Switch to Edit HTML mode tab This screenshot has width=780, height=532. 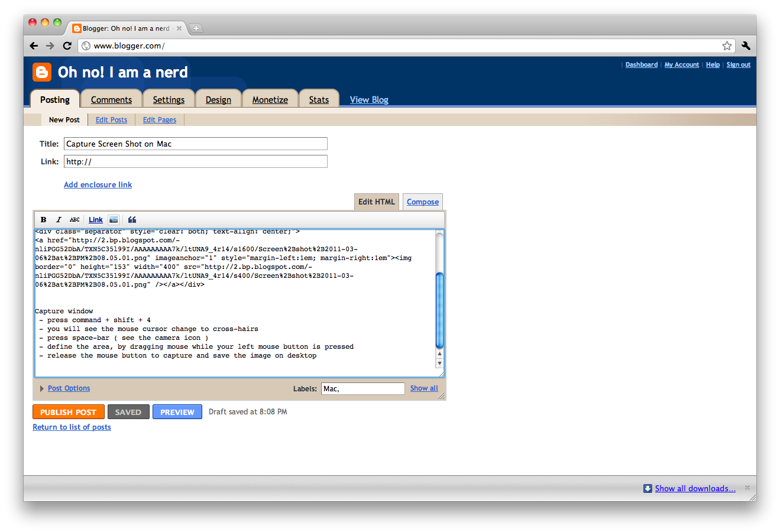(377, 202)
